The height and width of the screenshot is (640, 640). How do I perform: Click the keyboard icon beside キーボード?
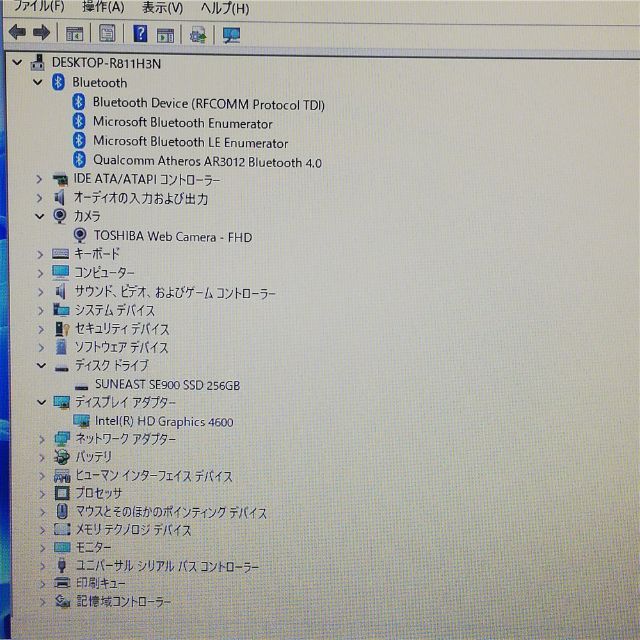[x=60, y=254]
